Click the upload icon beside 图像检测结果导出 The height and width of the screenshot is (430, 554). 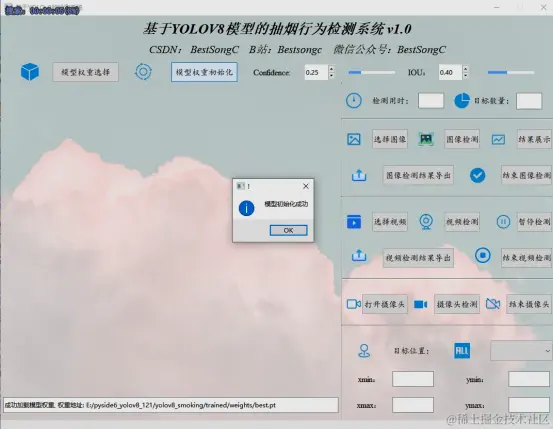point(359,175)
